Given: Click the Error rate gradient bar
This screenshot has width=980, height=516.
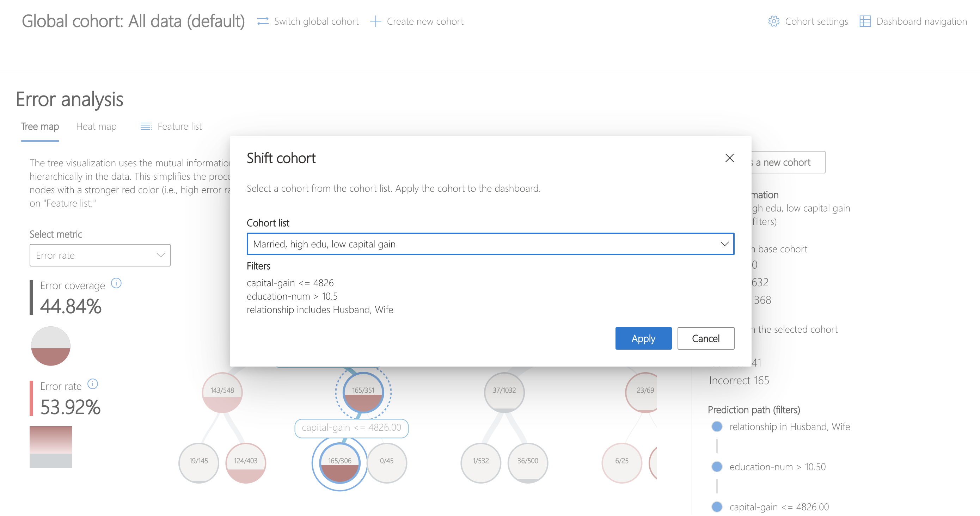Looking at the screenshot, I should (51, 447).
